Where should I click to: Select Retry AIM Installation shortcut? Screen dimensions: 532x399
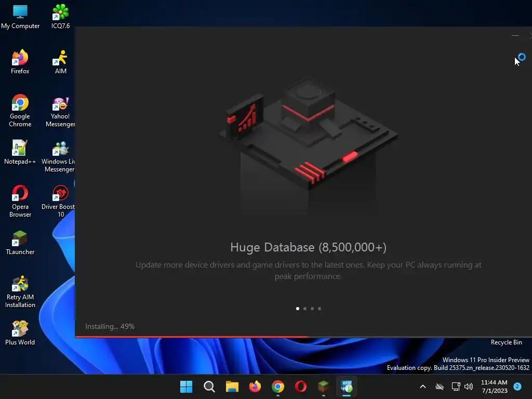[x=20, y=291]
